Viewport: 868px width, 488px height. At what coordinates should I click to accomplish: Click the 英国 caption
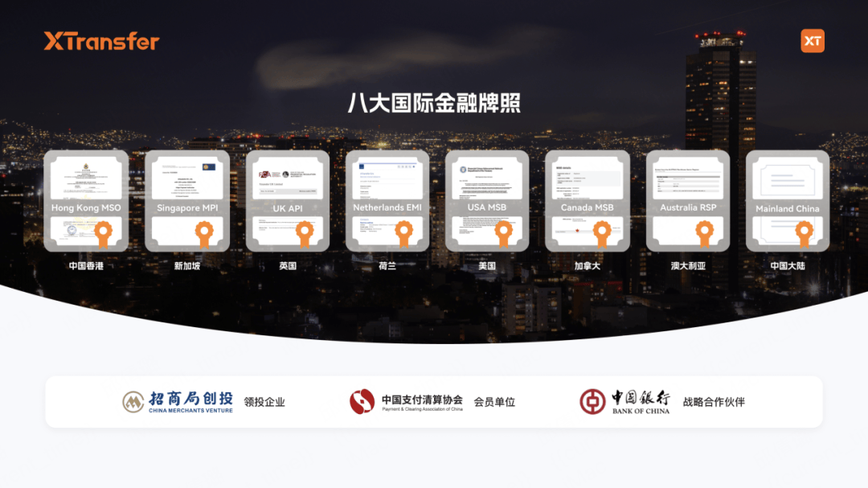288,266
